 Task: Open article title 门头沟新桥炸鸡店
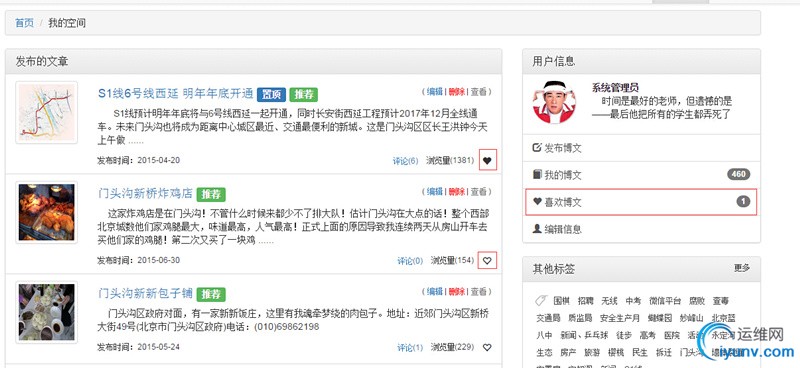(x=145, y=193)
